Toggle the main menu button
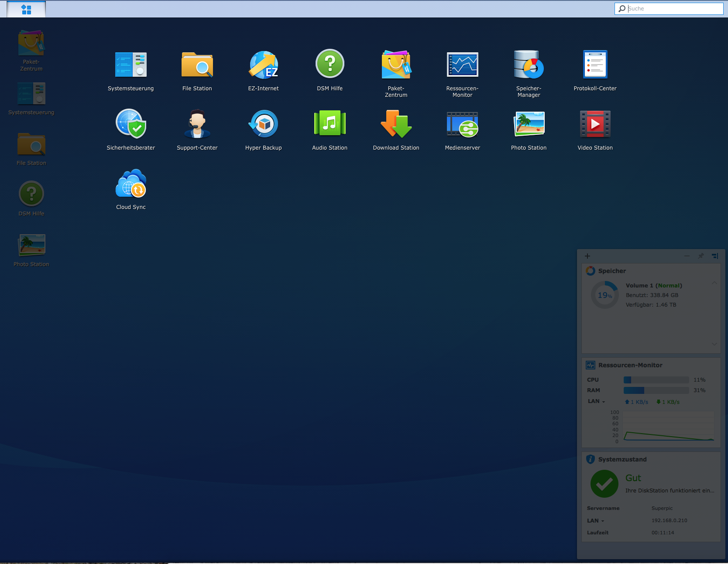The height and width of the screenshot is (564, 728). tap(26, 9)
